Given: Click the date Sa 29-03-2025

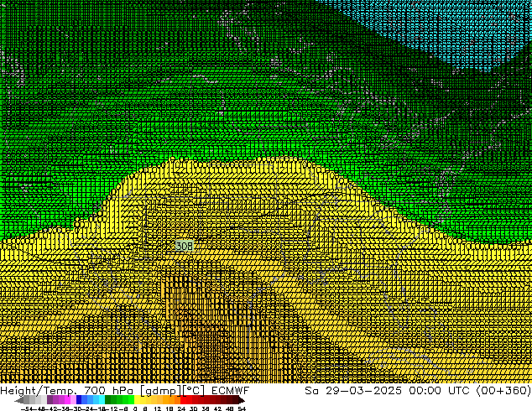Looking at the screenshot, I should pyautogui.click(x=353, y=391).
